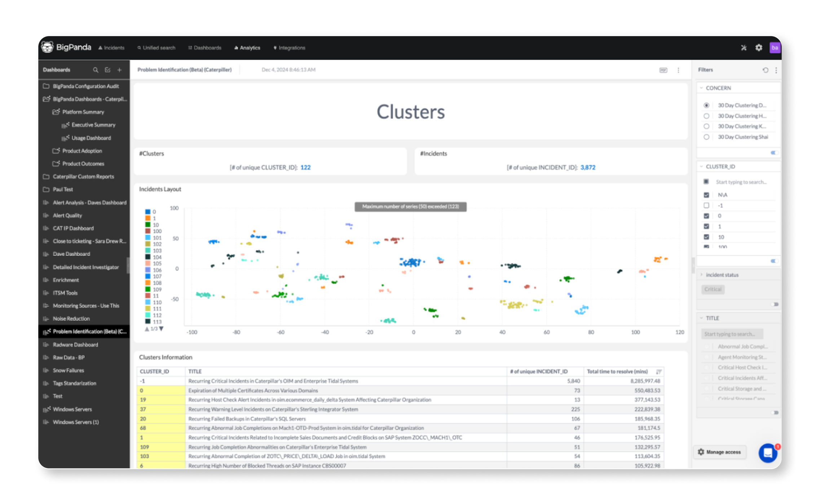Viewport: 820px width, 504px height.
Task: Click the BigPanda Configuration Audit folder icon
Action: coord(46,87)
